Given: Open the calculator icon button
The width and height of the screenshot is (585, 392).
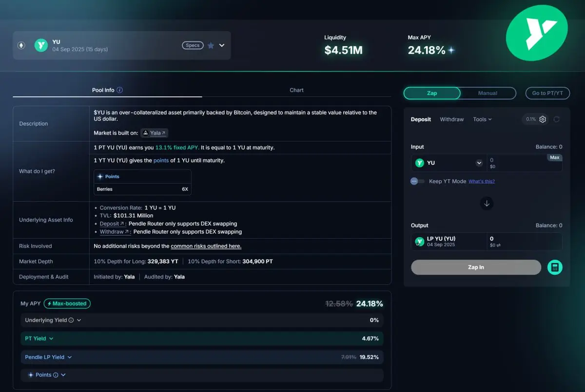Looking at the screenshot, I should [555, 267].
